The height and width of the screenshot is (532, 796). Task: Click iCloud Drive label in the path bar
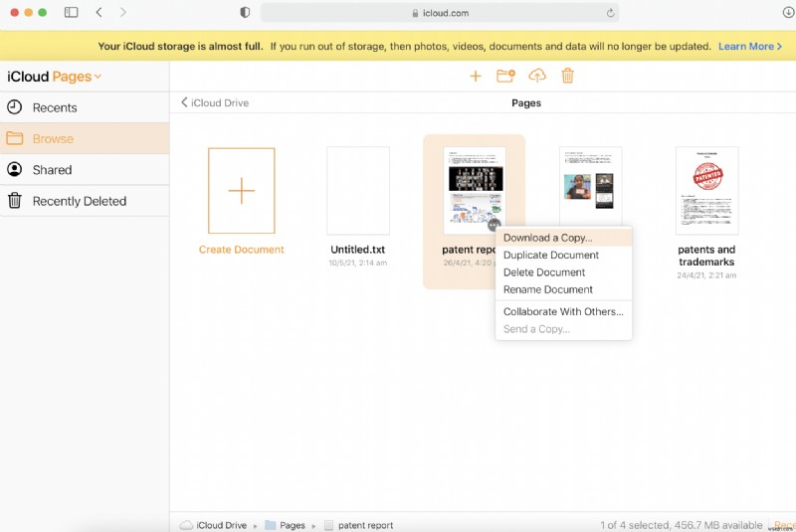(221, 525)
